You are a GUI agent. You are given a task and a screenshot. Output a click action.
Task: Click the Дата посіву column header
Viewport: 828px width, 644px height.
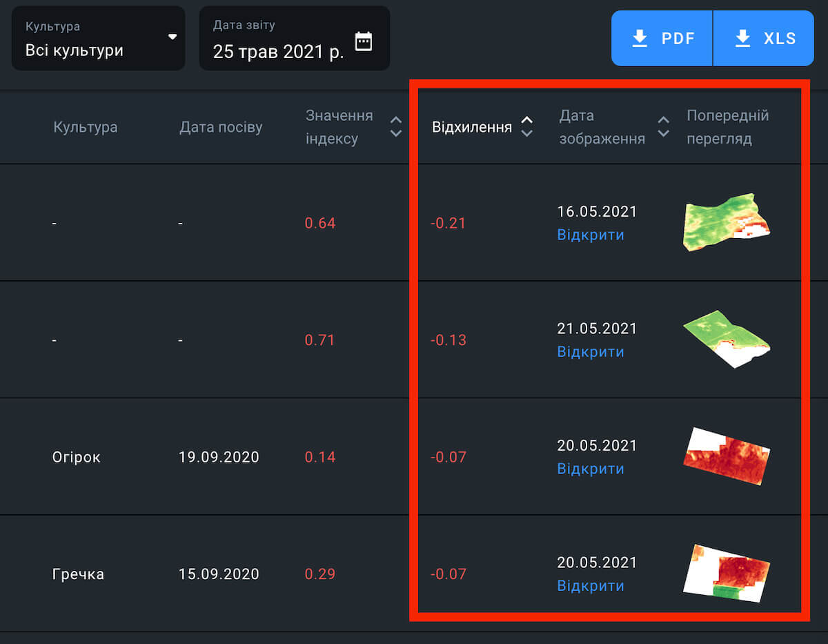221,128
